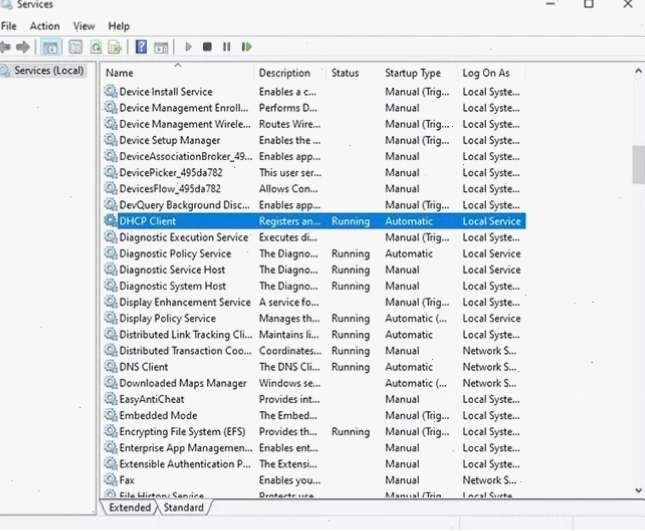Screen dimensions: 645x531
Task: Select the Diagnostic Execution Service row
Action: 315,237
